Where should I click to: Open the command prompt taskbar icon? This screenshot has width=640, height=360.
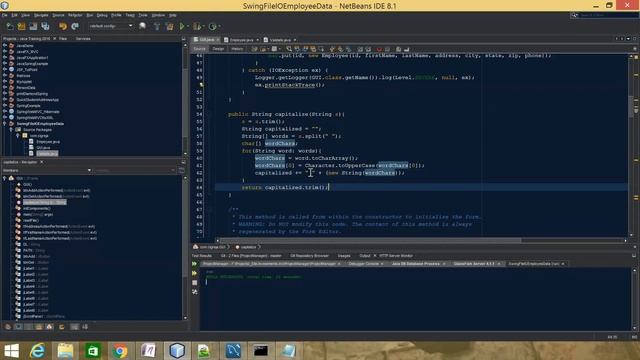260,351
